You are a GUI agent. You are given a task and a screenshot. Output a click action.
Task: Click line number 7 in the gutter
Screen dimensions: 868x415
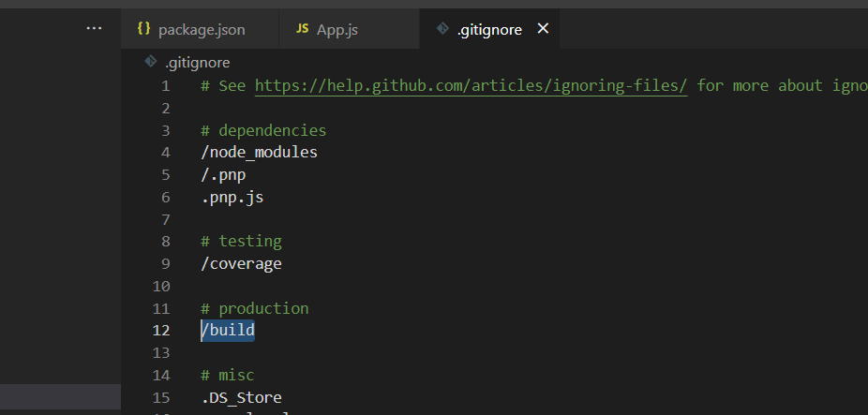(166, 219)
